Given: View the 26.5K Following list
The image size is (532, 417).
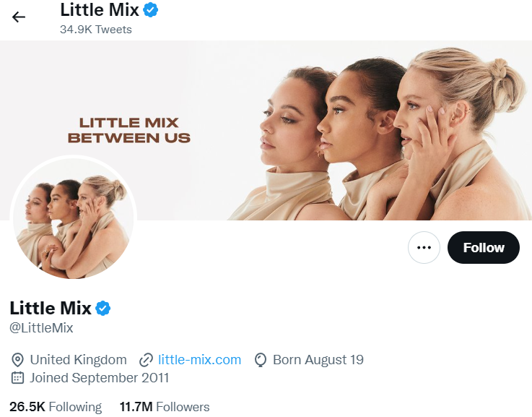Looking at the screenshot, I should pyautogui.click(x=56, y=407).
